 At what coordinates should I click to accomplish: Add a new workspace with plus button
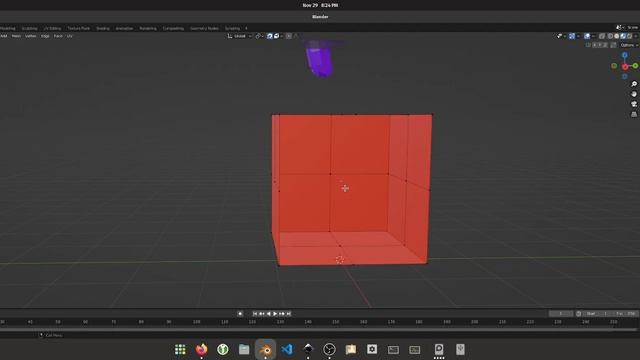click(246, 28)
